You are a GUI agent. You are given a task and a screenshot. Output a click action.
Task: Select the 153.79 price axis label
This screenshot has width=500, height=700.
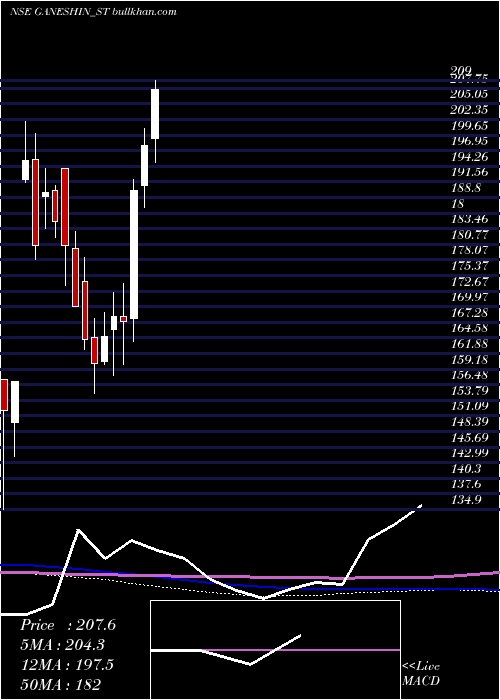click(469, 390)
